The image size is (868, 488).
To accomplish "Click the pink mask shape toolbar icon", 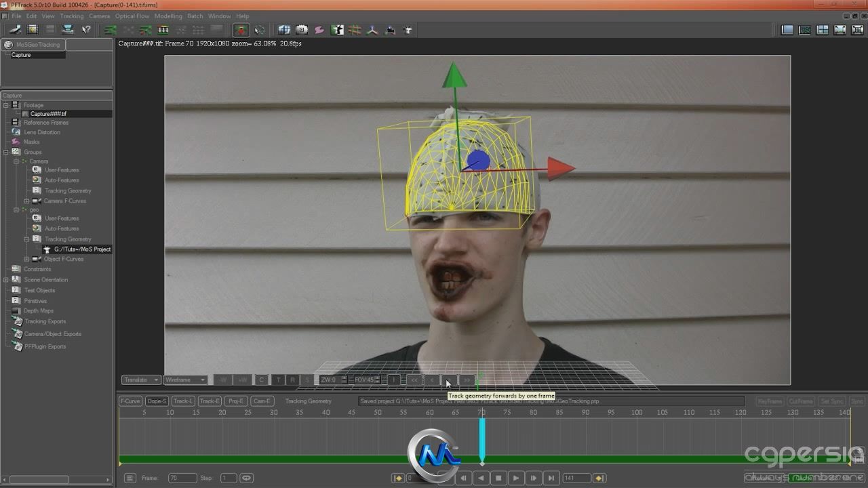I will pos(319,30).
